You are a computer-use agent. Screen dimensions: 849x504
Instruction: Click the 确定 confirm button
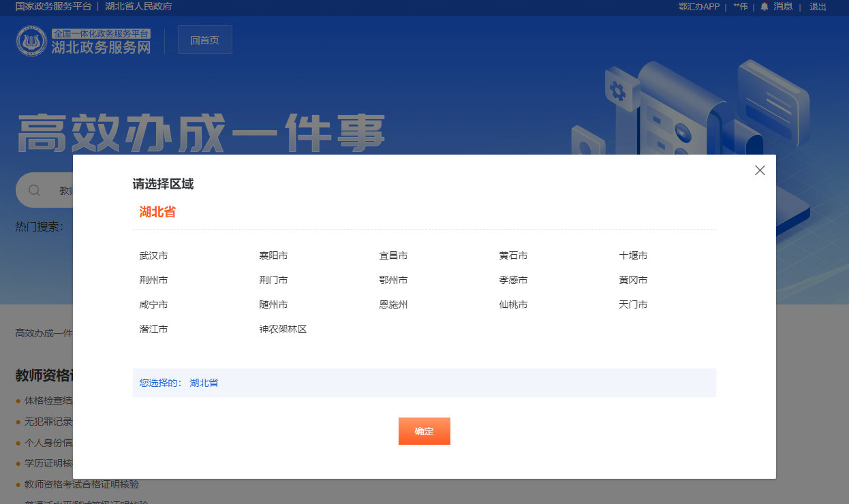point(424,431)
